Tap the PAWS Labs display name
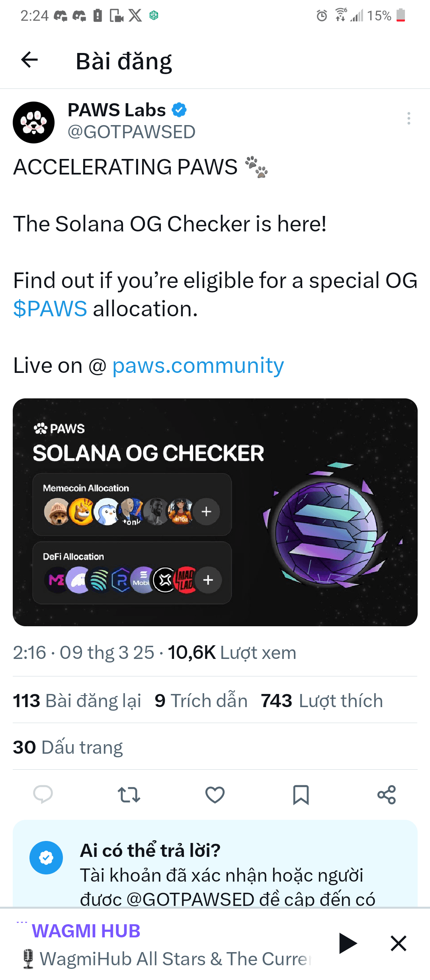The height and width of the screenshot is (980, 430). [117, 110]
